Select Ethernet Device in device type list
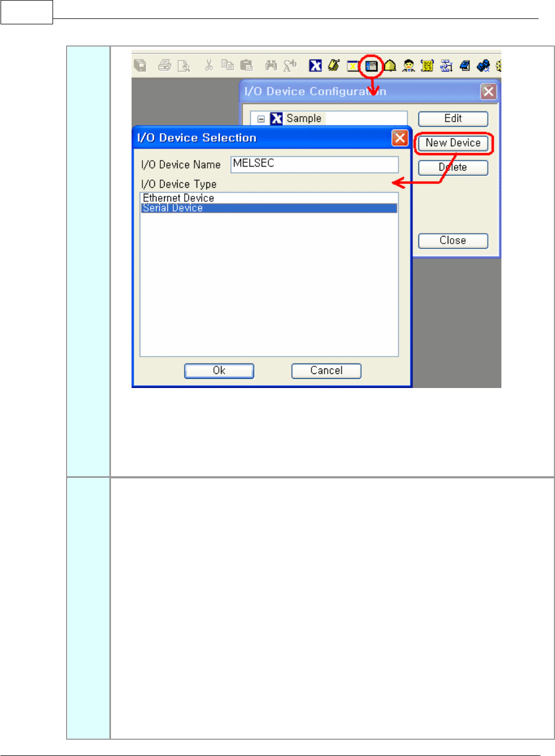This screenshot has height=756, width=555. (x=269, y=198)
